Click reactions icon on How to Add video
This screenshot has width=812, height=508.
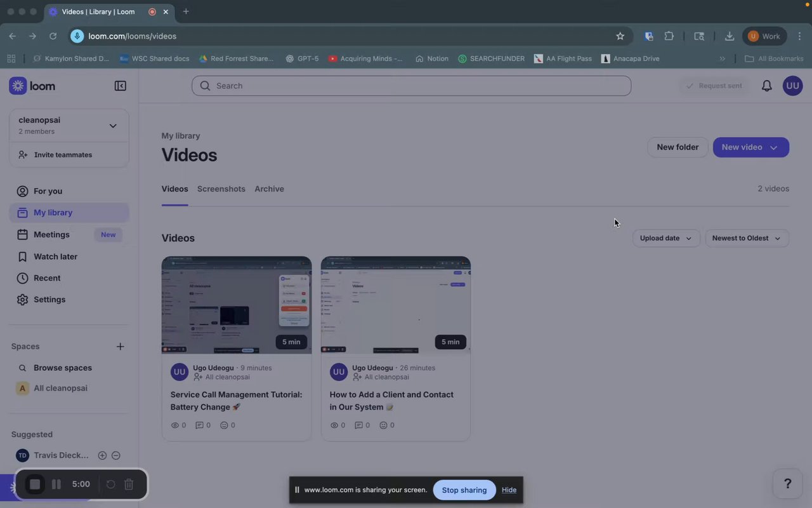click(x=383, y=425)
